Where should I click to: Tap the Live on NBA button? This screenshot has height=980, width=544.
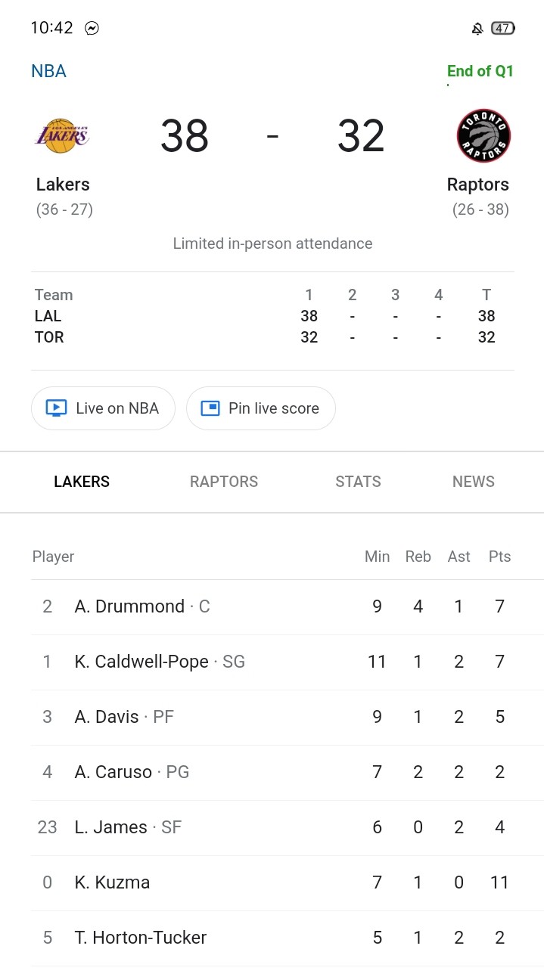[103, 408]
